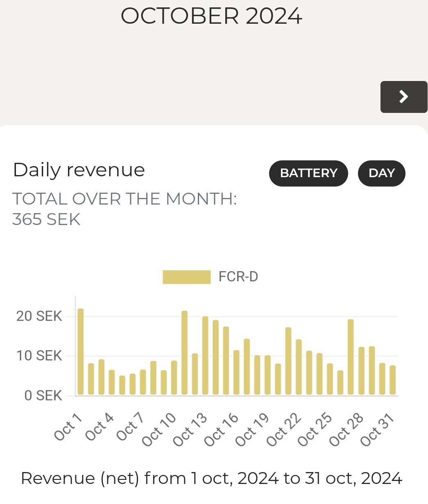Image resolution: width=428 pixels, height=504 pixels.
Task: Click the 10 SEK y-axis label
Action: click(x=39, y=356)
